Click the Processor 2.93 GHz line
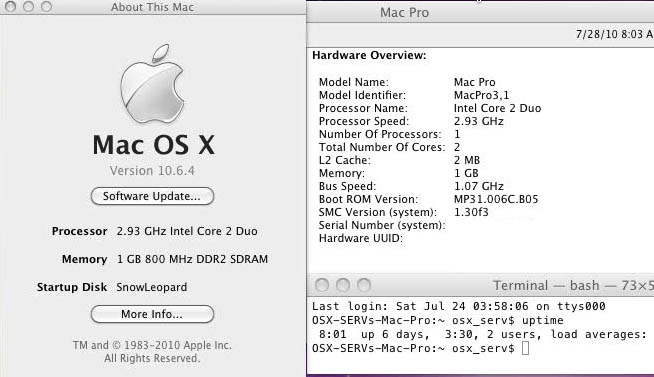This screenshot has height=377, width=654. tap(154, 231)
